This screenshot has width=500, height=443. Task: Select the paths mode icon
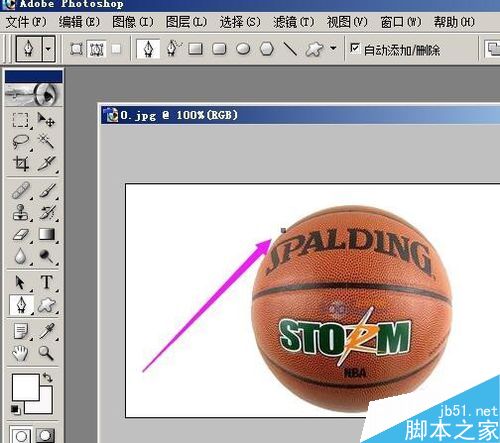click(x=96, y=49)
